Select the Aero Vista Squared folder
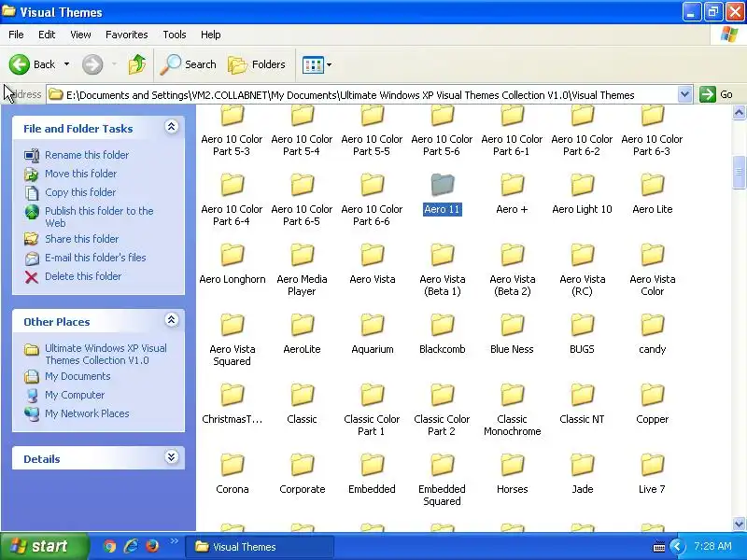The image size is (747, 560). pos(232,340)
